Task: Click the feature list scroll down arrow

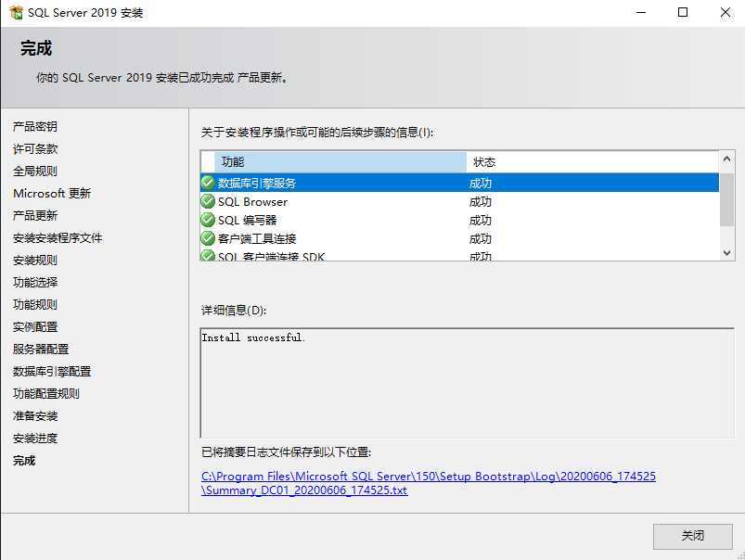Action: tap(726, 253)
